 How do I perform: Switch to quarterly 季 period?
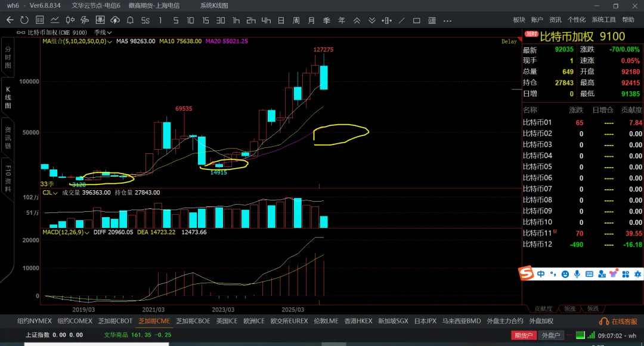coord(327,20)
